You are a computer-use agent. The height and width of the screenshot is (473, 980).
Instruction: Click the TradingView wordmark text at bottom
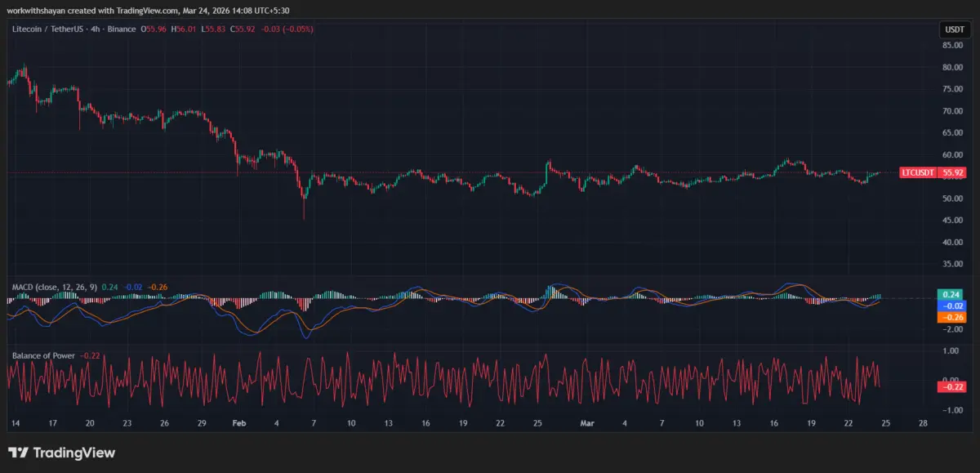75,453
